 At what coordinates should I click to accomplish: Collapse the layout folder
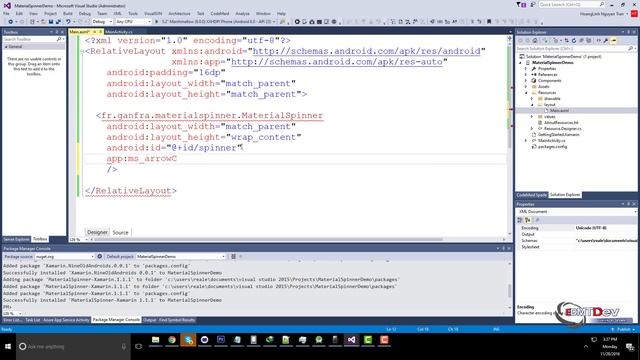pos(532,104)
